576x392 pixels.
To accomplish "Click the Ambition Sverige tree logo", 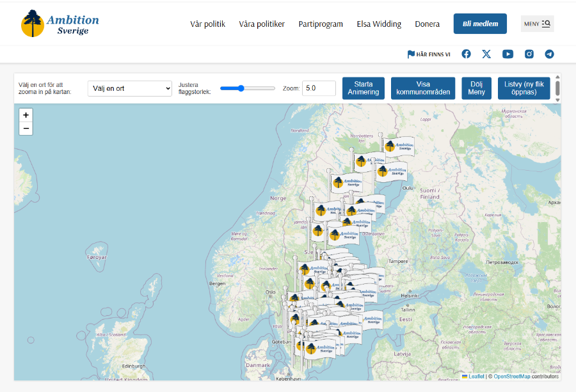I will [33, 24].
